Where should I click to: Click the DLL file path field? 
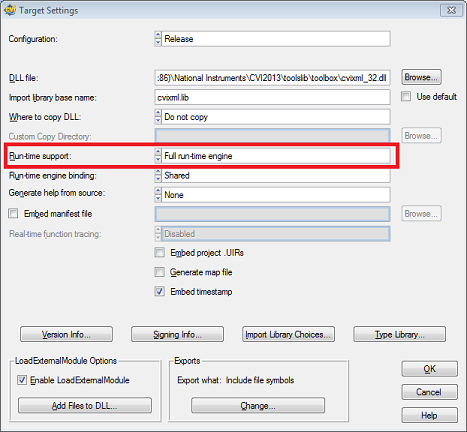coord(272,78)
